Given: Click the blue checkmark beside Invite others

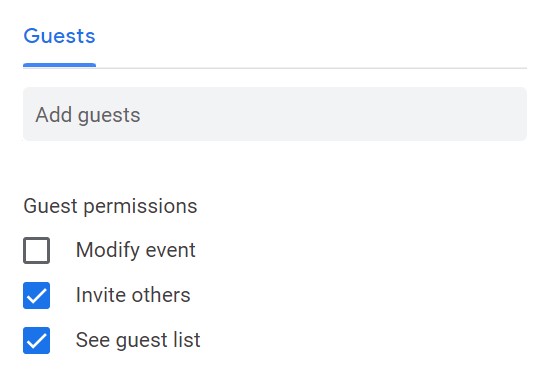Looking at the screenshot, I should click(x=36, y=296).
